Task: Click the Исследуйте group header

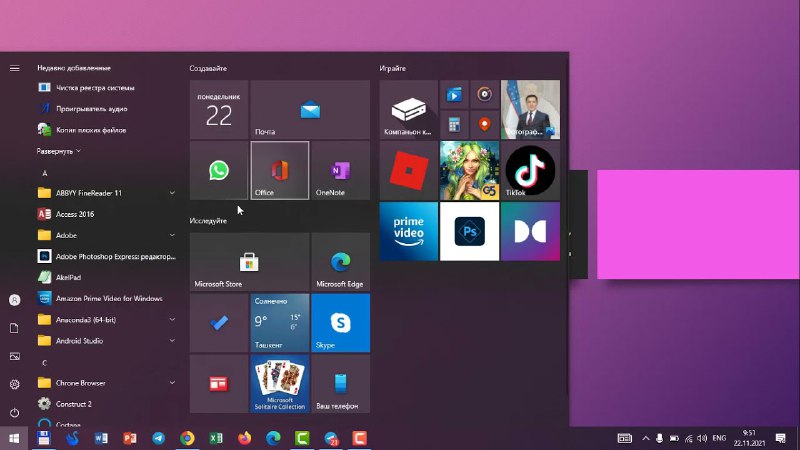Action: (208, 221)
